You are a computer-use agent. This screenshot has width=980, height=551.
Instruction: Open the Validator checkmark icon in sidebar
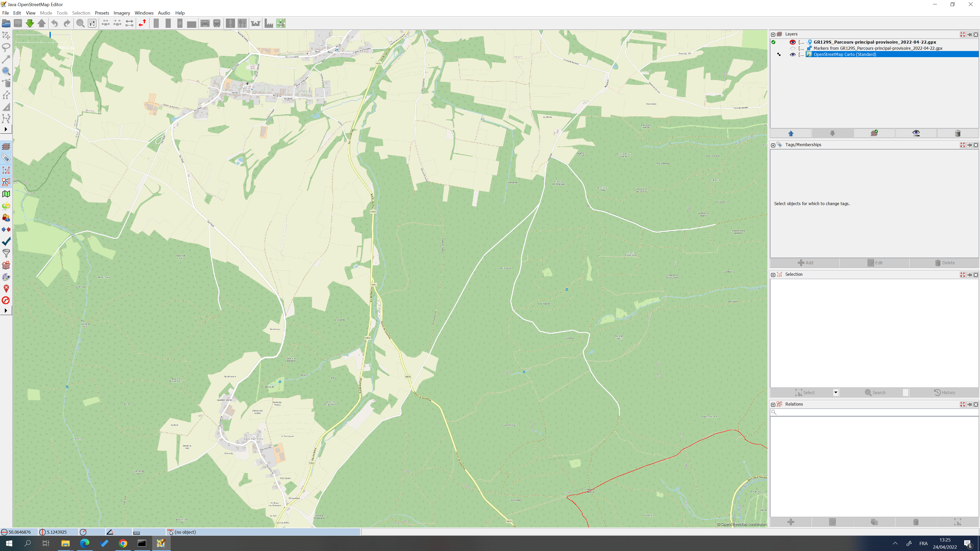click(x=6, y=242)
